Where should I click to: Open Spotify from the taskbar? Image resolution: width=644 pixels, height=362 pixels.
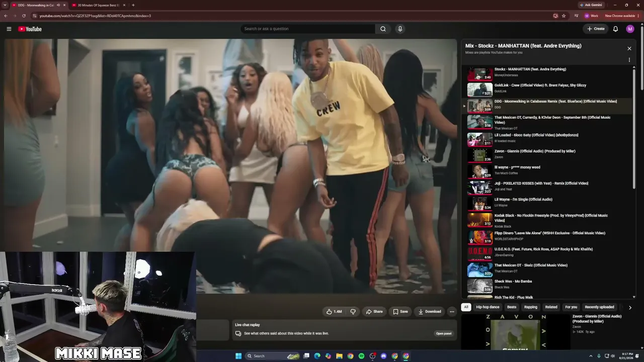(x=361, y=356)
